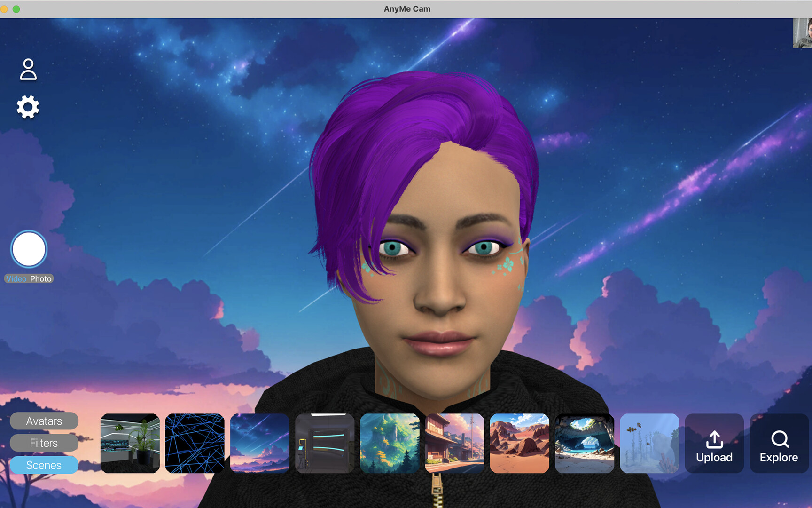Click the webcam preview in top-right corner
The height and width of the screenshot is (508, 812).
click(x=801, y=33)
